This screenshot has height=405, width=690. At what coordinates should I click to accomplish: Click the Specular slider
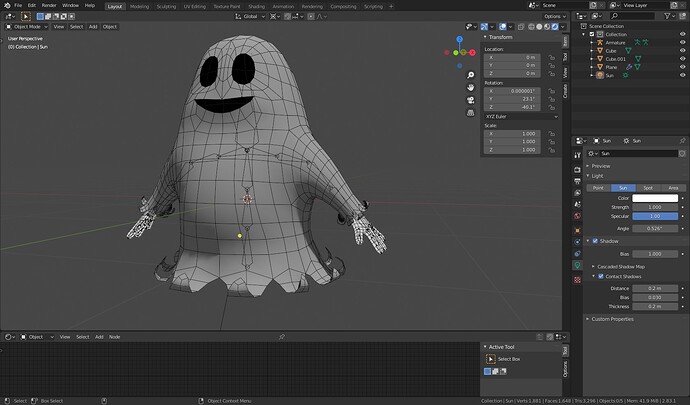[x=655, y=216]
